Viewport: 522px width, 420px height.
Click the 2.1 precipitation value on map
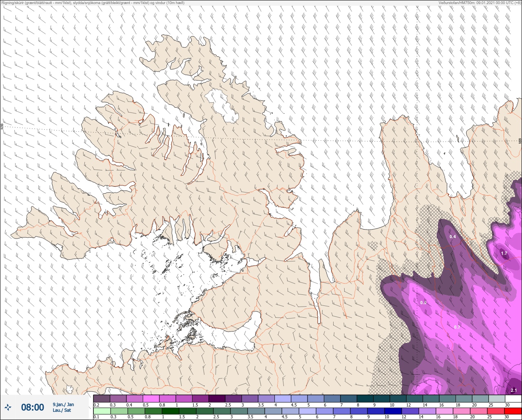click(514, 390)
